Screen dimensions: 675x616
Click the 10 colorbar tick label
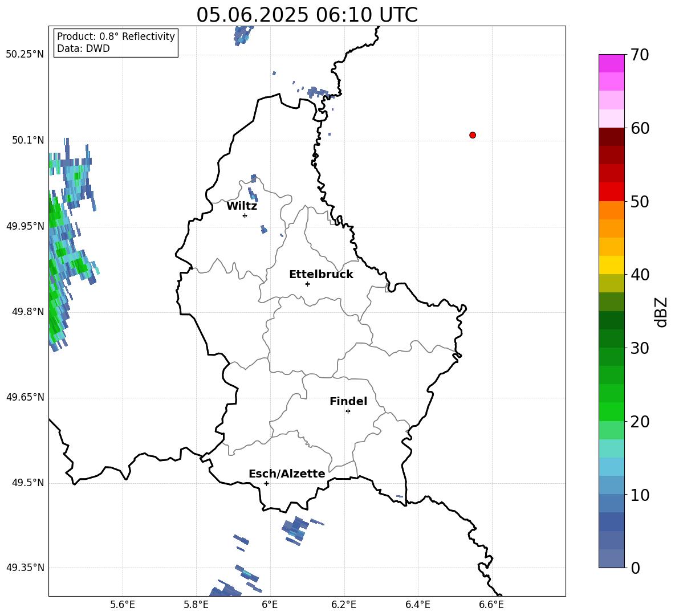[x=640, y=495]
